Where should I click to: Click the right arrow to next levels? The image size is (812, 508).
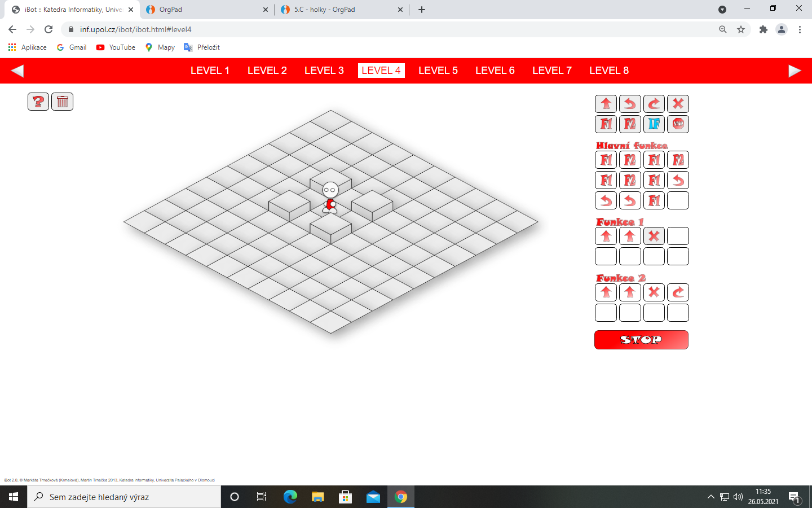click(x=795, y=71)
